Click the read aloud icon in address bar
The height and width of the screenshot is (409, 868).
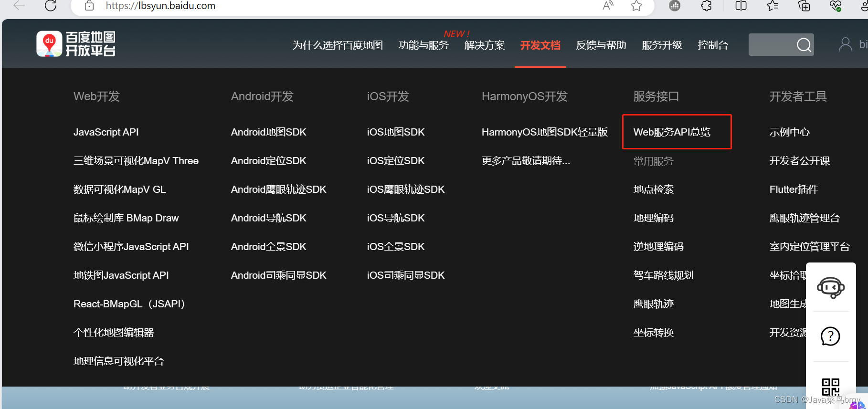608,6
